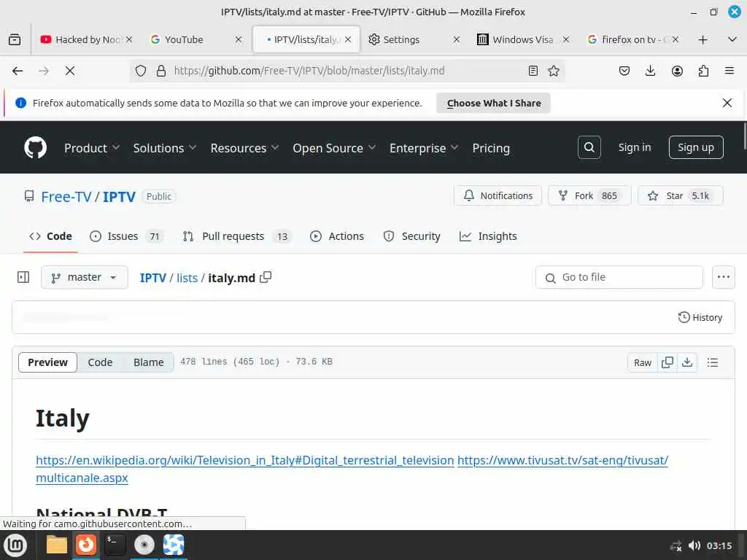The width and height of the screenshot is (747, 560).
Task: Toggle Reader View icon in address bar
Action: [x=533, y=71]
